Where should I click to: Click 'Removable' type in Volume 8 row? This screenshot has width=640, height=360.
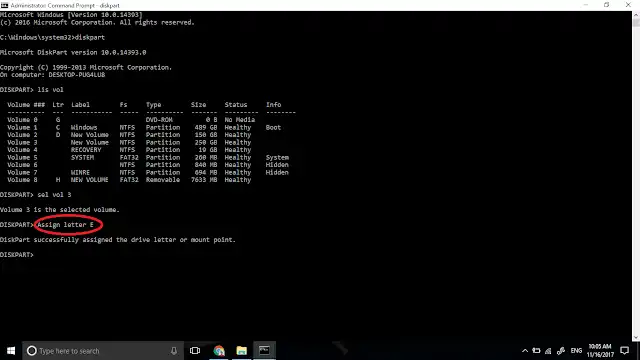pyautogui.click(x=162, y=180)
